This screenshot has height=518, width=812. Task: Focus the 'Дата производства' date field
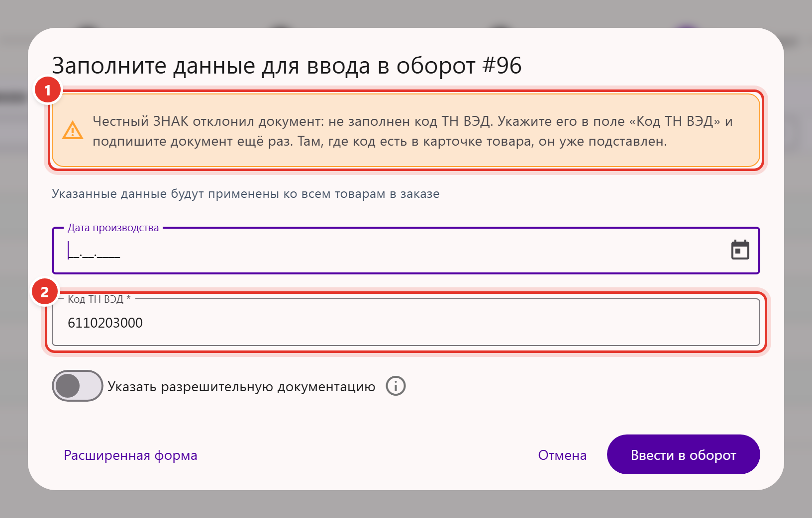tap(406, 251)
